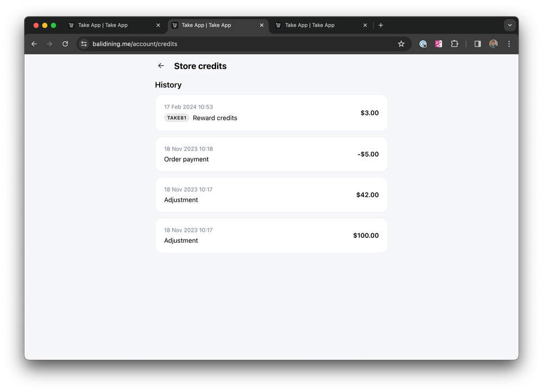Select the TAKE81 Reward credits entry
543x392 pixels.
pyautogui.click(x=271, y=113)
